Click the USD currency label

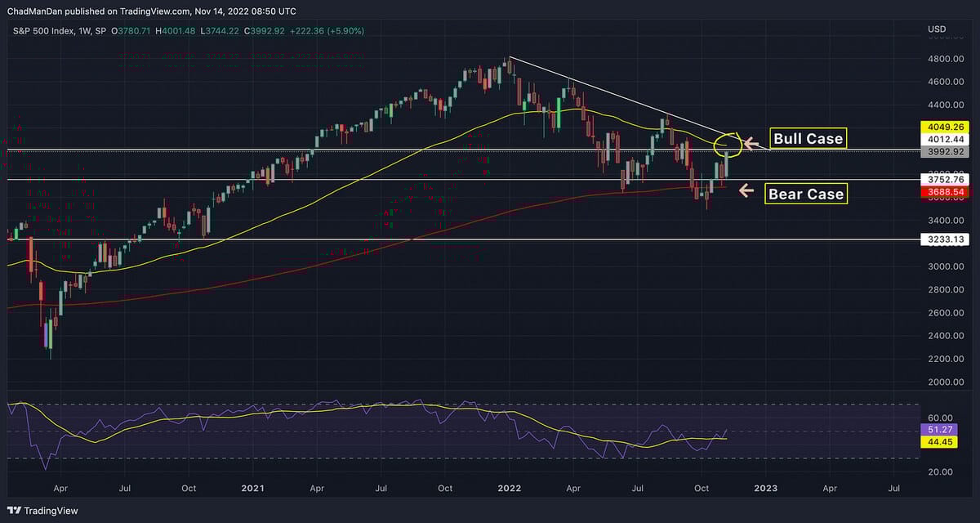pyautogui.click(x=937, y=30)
